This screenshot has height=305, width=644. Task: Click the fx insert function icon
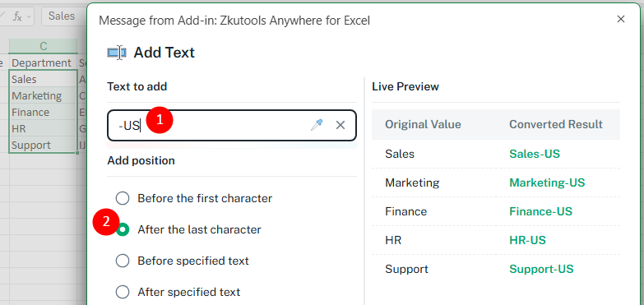click(x=17, y=16)
